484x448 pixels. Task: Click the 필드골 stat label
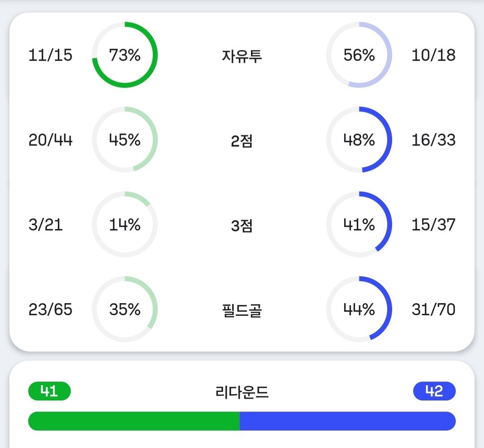coord(242,310)
